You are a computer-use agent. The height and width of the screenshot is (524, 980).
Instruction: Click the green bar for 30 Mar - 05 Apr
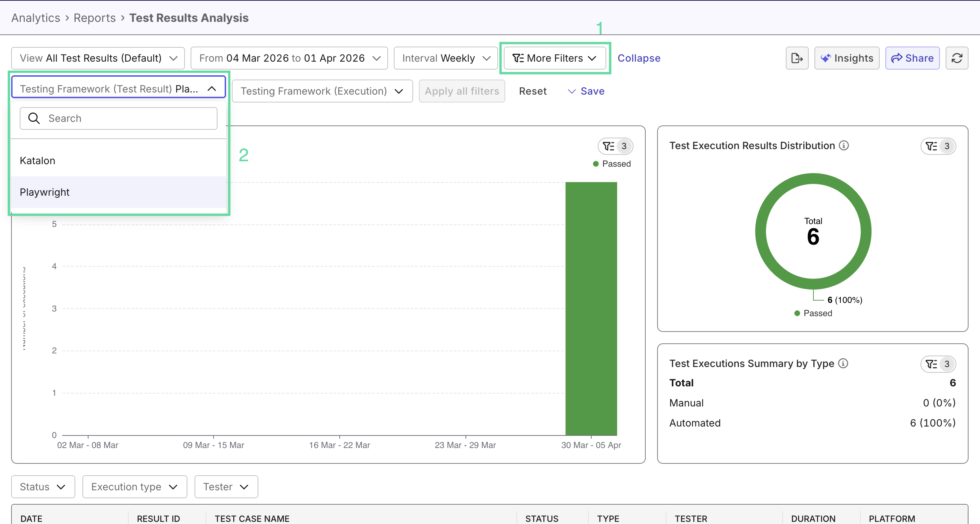pos(591,308)
